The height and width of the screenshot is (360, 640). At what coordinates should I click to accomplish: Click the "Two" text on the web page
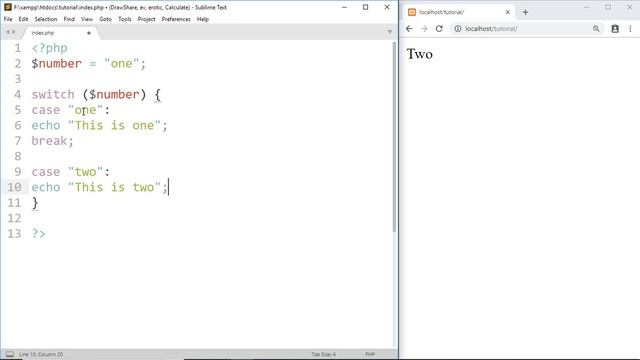420,54
